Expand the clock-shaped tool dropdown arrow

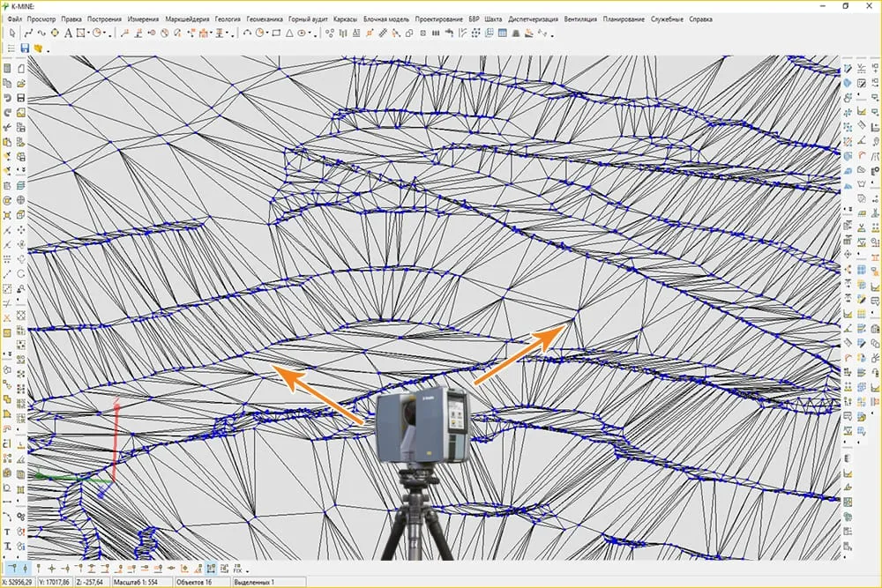pos(105,33)
